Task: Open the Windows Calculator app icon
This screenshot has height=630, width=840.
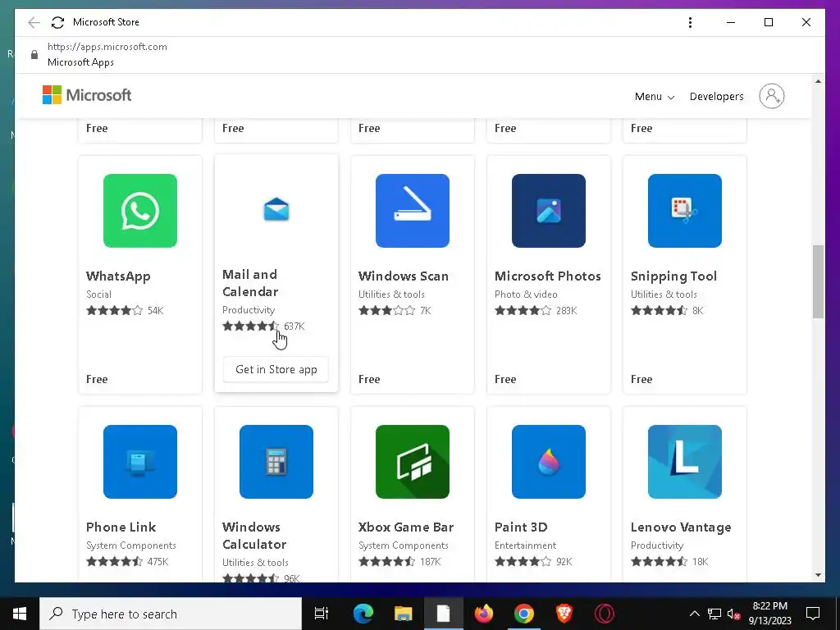Action: [276, 462]
